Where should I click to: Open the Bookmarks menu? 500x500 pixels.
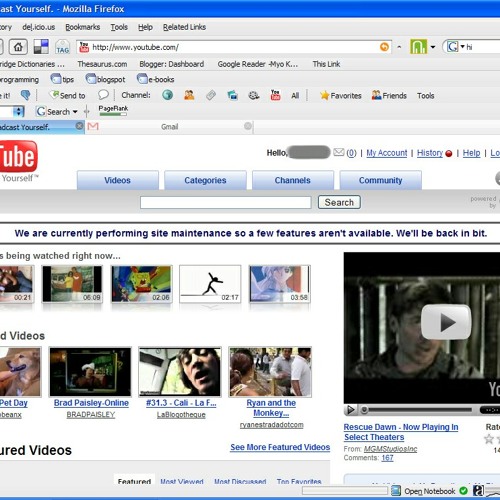click(83, 27)
